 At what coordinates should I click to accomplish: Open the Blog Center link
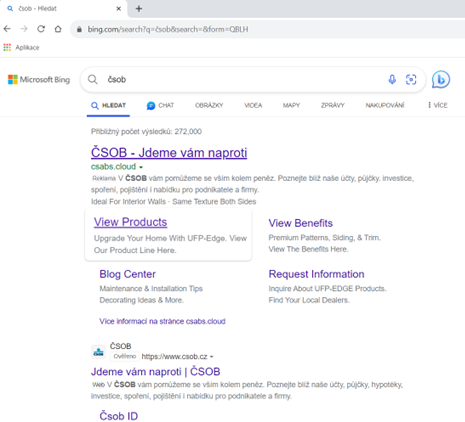click(x=127, y=274)
